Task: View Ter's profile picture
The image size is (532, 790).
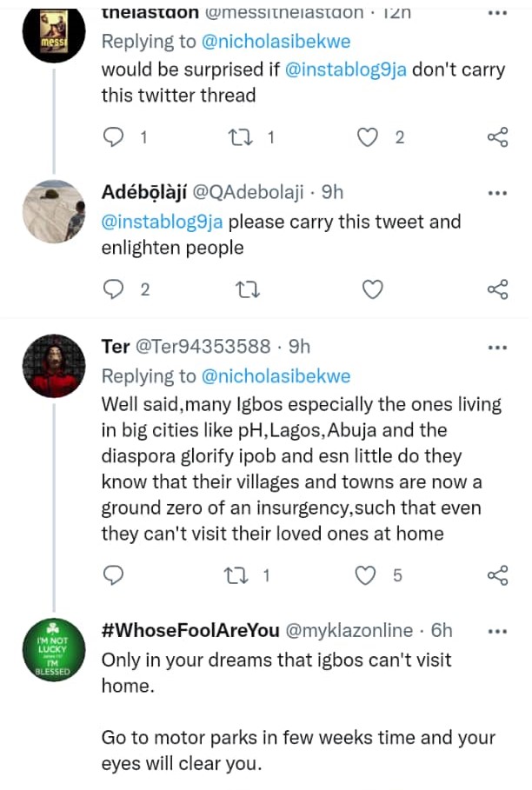Action: [x=54, y=366]
